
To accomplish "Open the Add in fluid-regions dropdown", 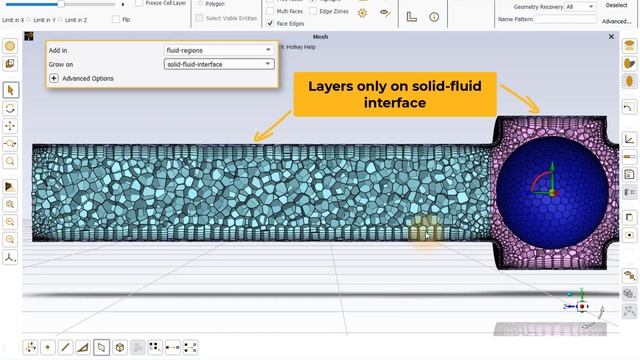I will click(x=219, y=50).
